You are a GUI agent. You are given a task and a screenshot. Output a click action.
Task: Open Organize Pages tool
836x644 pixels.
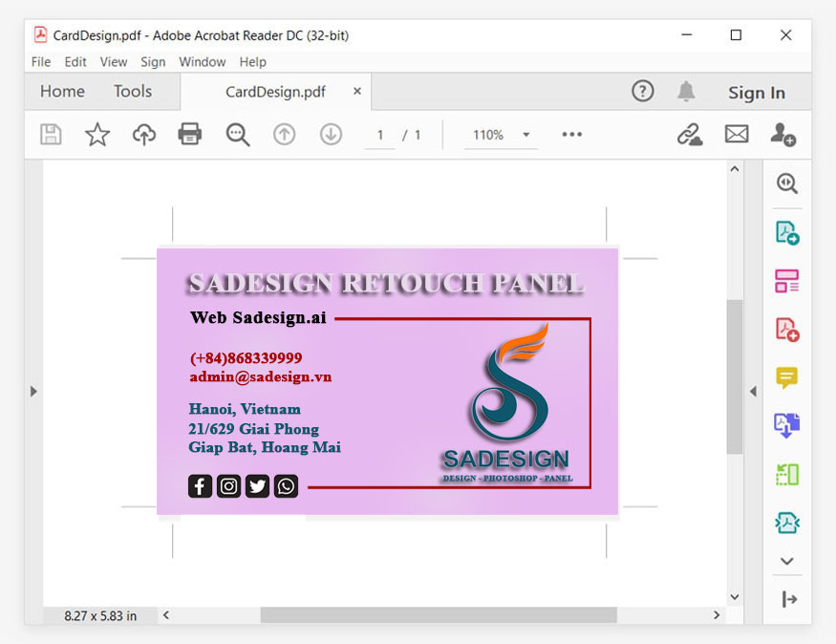click(787, 474)
